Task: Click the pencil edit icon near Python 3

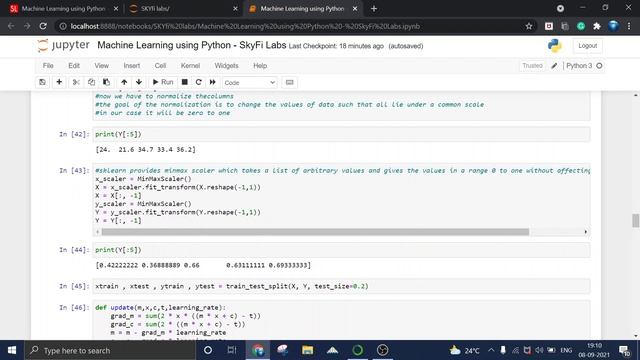Action: tap(554, 66)
